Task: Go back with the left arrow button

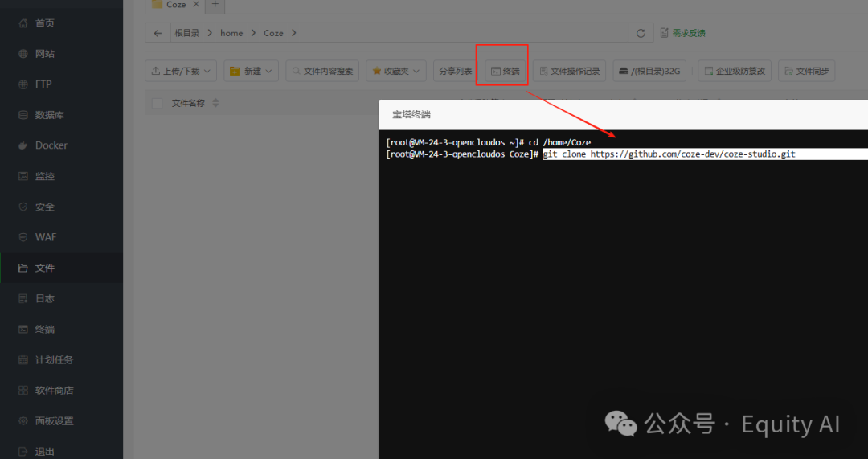Action: pyautogui.click(x=158, y=33)
